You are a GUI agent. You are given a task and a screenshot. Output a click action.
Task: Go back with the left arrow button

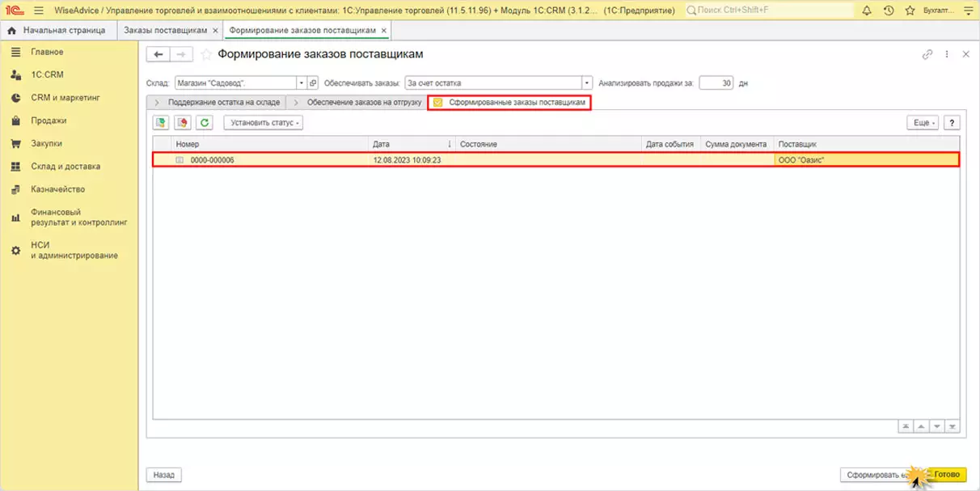coord(158,54)
